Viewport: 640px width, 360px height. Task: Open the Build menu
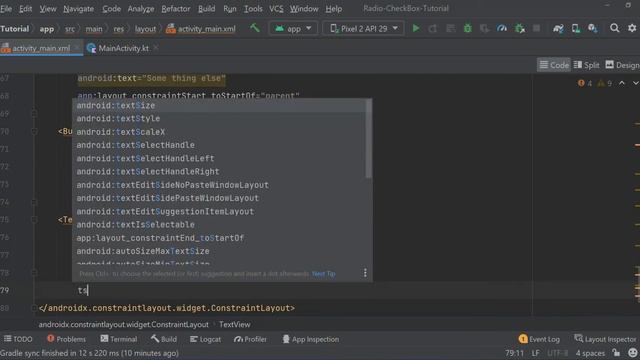pos(207,9)
